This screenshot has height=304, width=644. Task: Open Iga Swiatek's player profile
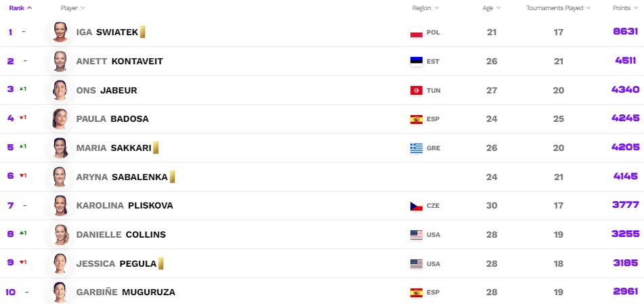point(107,32)
